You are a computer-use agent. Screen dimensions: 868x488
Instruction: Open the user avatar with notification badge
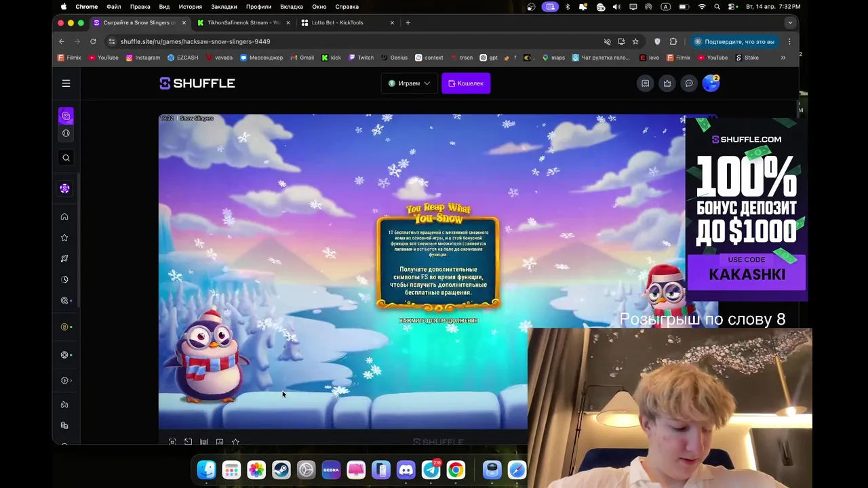(x=711, y=83)
